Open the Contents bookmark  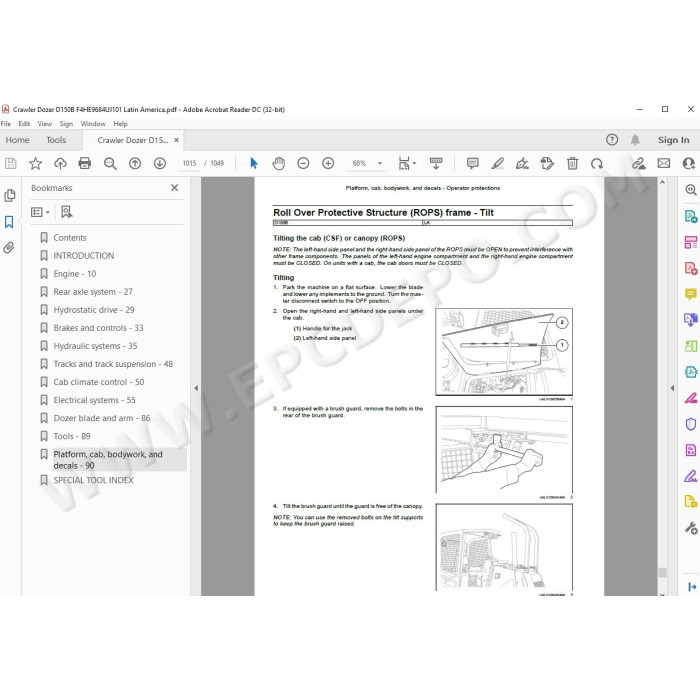(70, 238)
